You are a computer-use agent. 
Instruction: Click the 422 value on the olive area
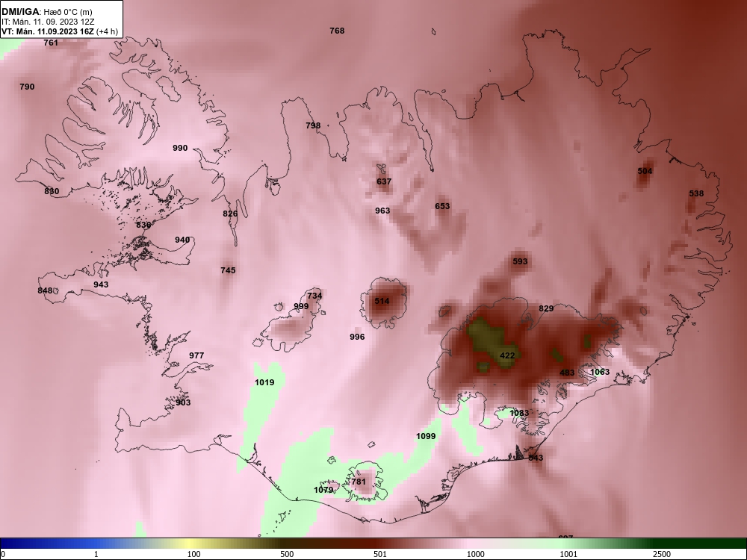[x=507, y=355]
